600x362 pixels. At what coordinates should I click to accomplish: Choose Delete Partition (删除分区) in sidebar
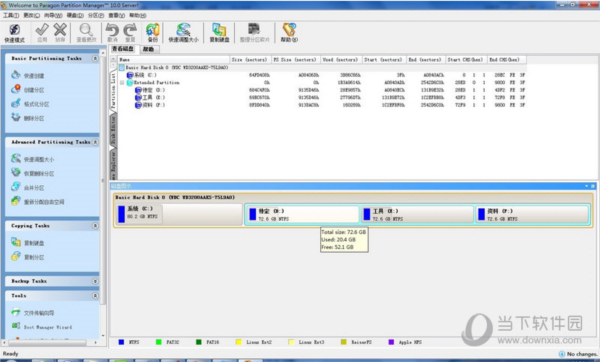(x=28, y=118)
